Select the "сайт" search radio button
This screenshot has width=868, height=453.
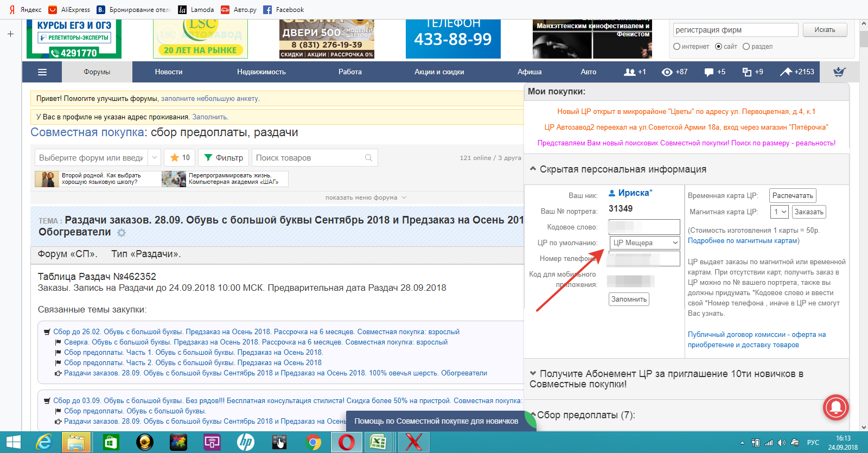(x=719, y=47)
